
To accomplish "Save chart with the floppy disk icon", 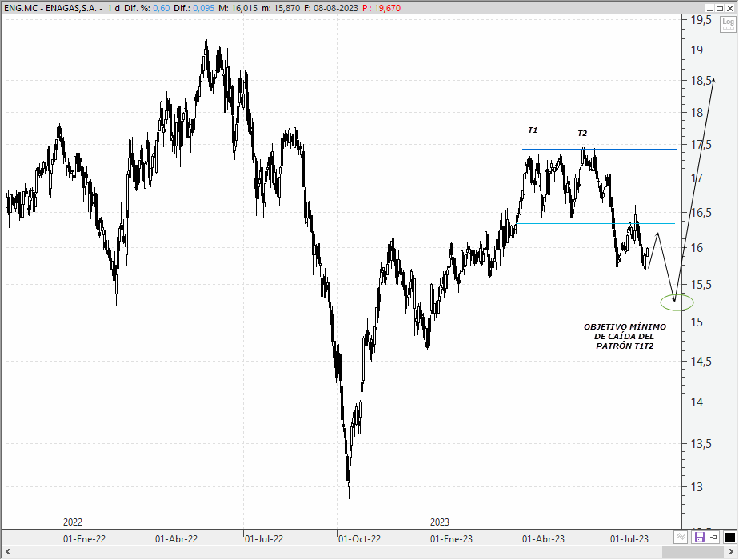I will click(699, 537).
